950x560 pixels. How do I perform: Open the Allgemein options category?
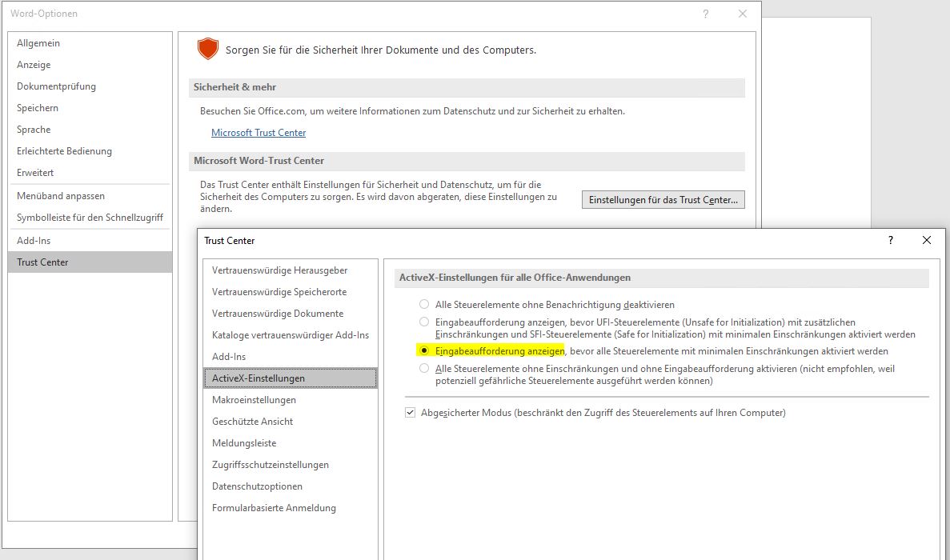pos(38,43)
